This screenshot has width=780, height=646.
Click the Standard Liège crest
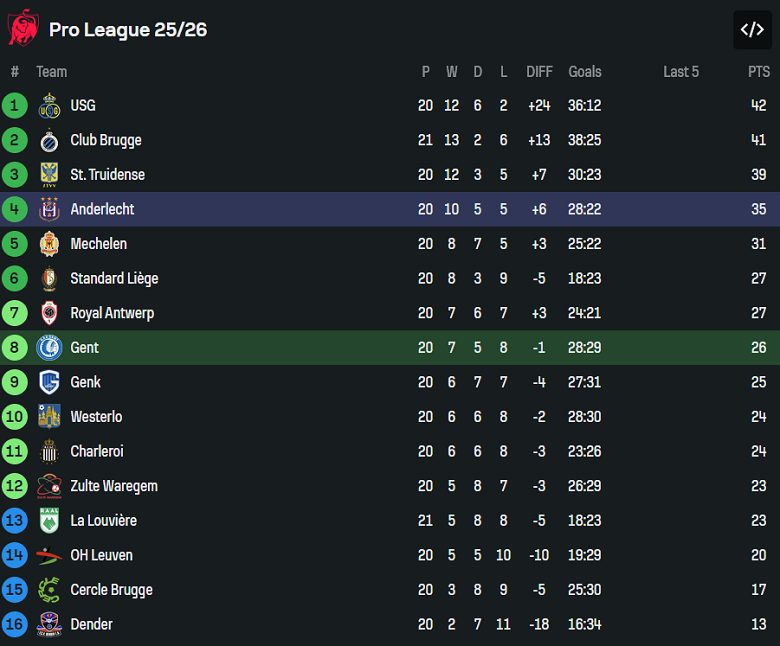point(49,278)
